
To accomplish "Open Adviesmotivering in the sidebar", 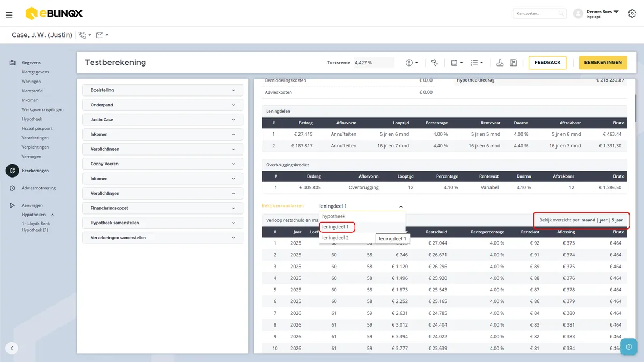I will tap(39, 188).
